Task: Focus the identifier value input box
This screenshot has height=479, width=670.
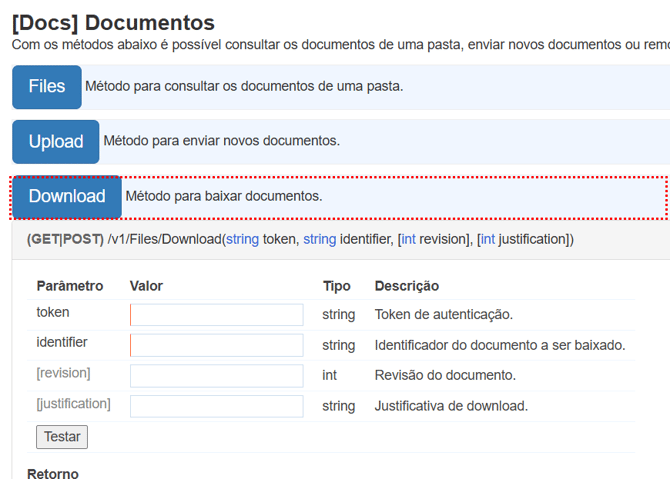Action: [x=217, y=345]
